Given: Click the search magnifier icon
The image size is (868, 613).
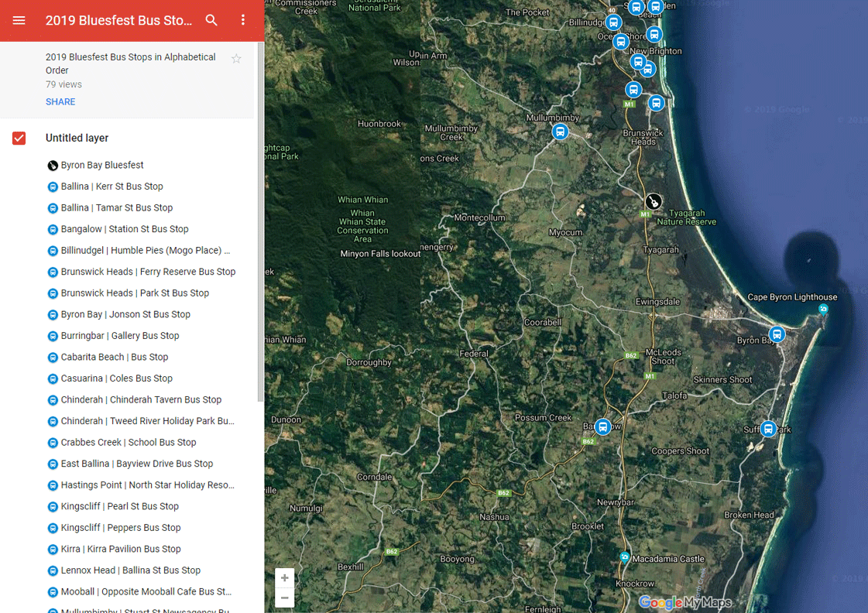Looking at the screenshot, I should pyautogui.click(x=211, y=20).
